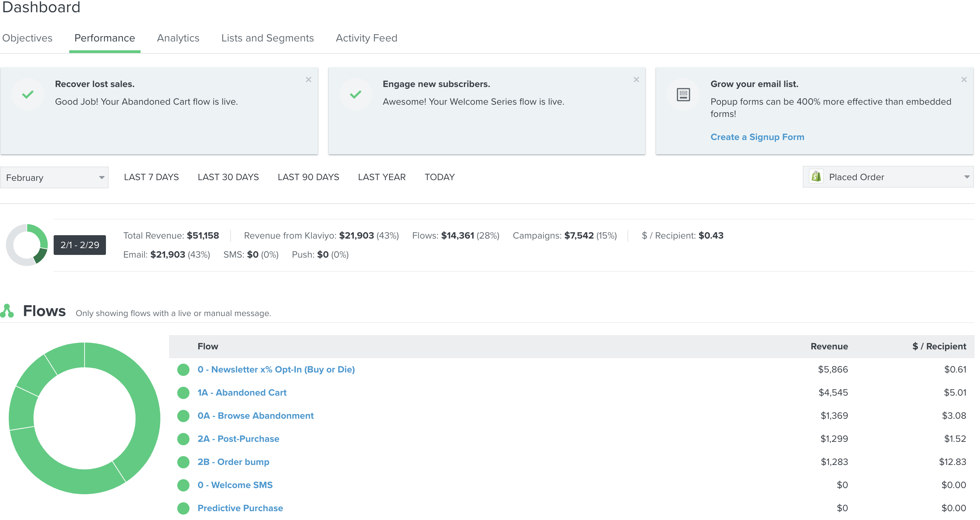This screenshot has height=520, width=980.
Task: Open the 2B - Order bump flow
Action: tap(233, 462)
